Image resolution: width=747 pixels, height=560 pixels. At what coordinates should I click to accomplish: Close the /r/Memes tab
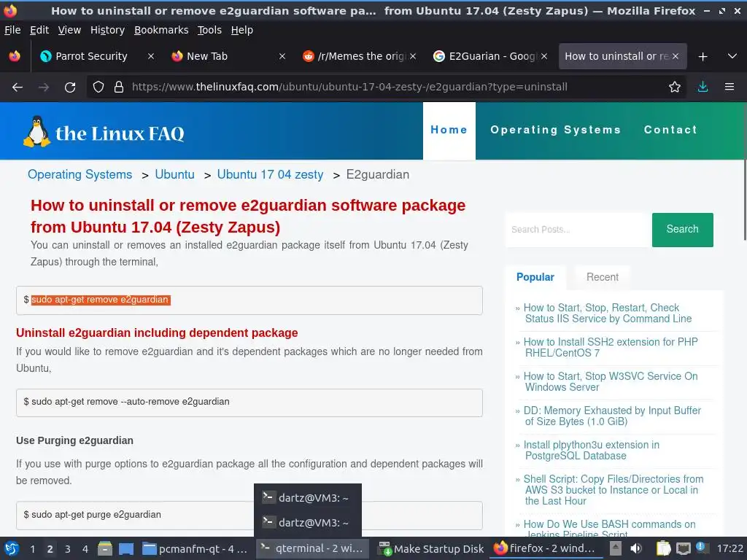413,56
